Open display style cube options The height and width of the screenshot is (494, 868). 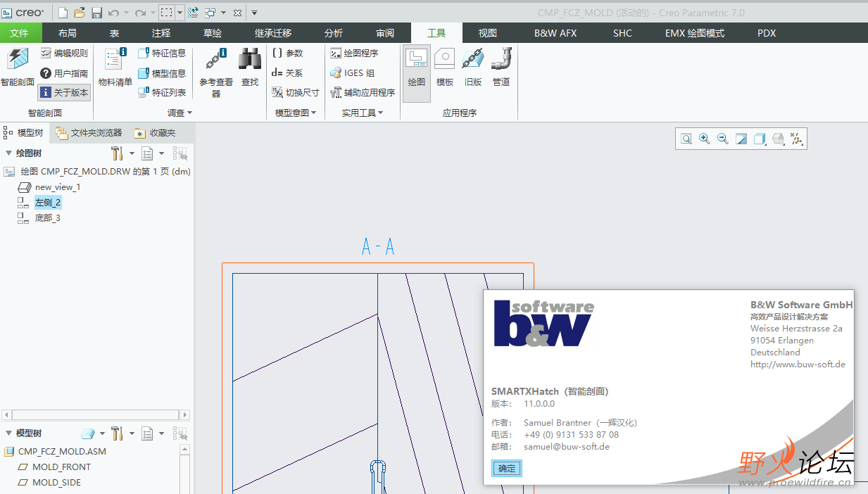(x=760, y=139)
